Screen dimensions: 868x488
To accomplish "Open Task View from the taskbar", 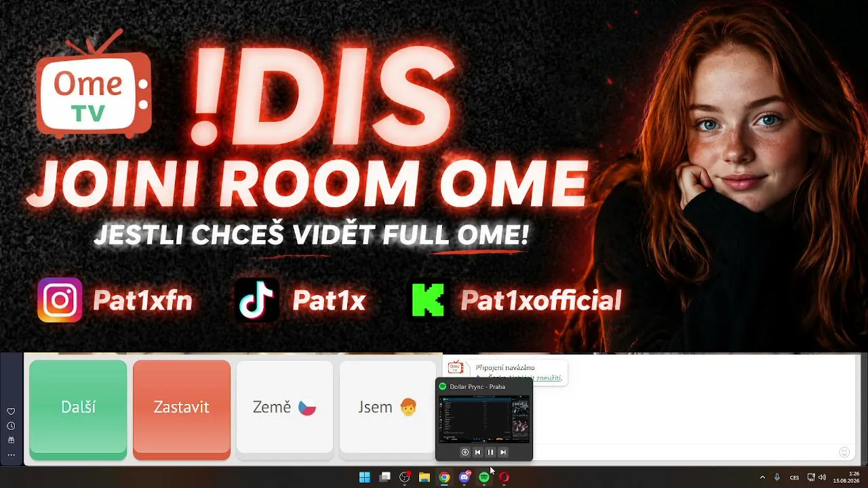I will point(384,477).
